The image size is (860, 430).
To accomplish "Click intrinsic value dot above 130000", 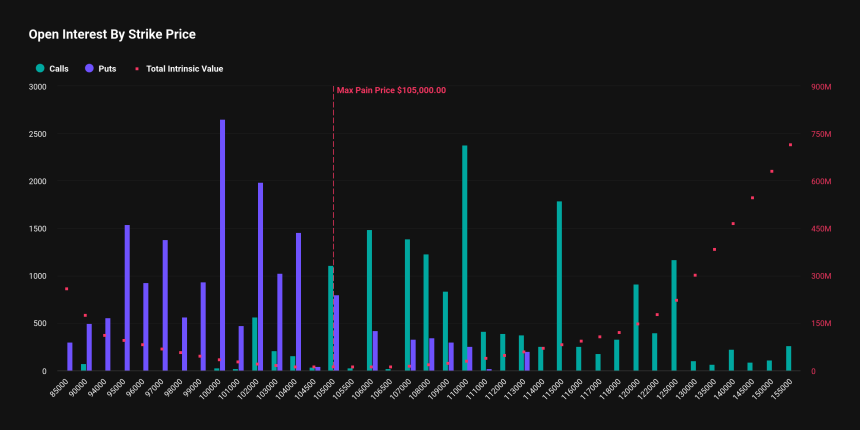I will pos(695,275).
